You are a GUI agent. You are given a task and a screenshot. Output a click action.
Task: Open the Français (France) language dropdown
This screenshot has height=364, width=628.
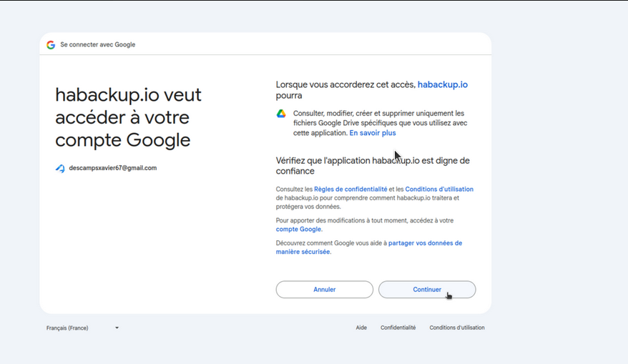(x=82, y=328)
